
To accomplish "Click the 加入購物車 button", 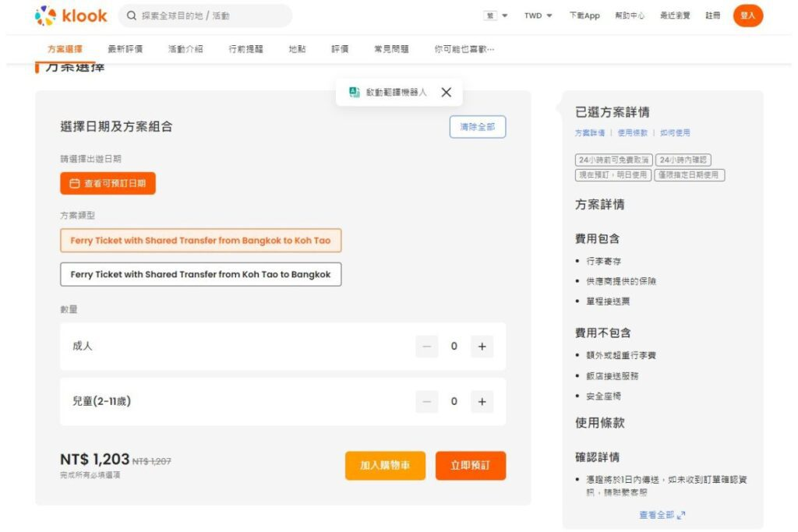I will point(385,465).
